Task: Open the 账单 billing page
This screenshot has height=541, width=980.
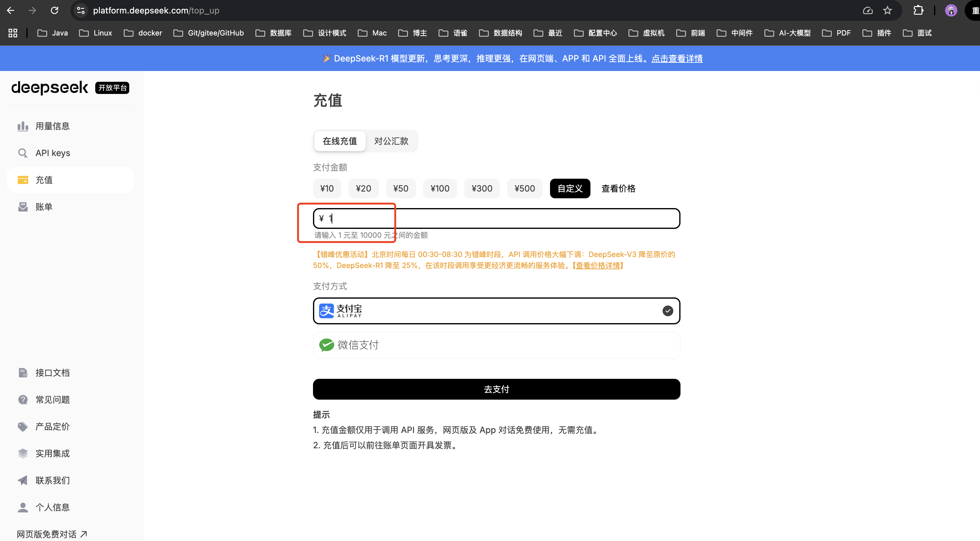Action: point(44,207)
